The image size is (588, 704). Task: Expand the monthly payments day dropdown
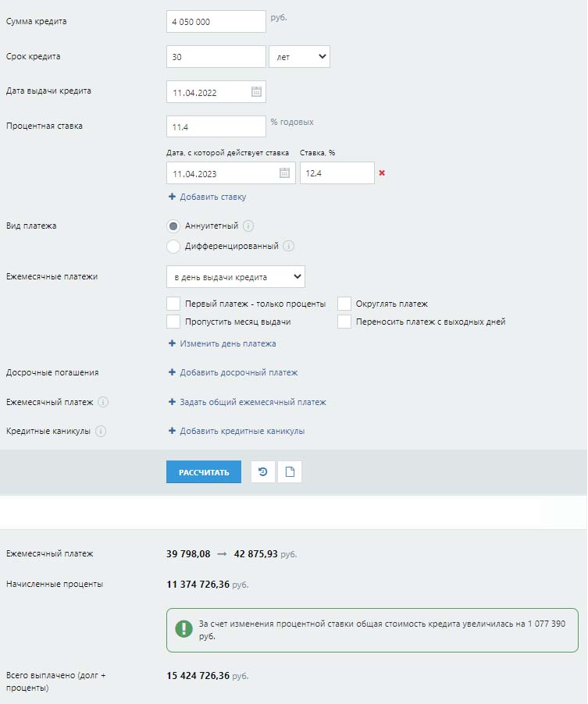pyautogui.click(x=235, y=277)
